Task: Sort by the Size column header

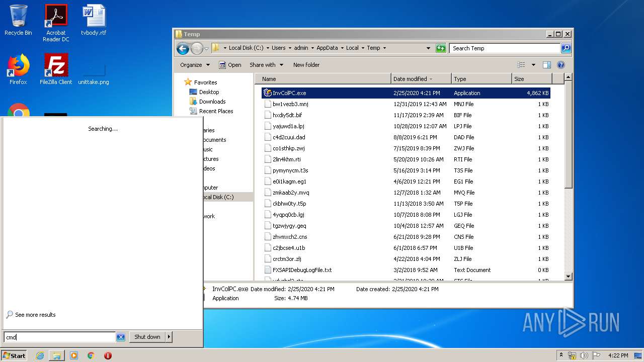Action: [532, 79]
